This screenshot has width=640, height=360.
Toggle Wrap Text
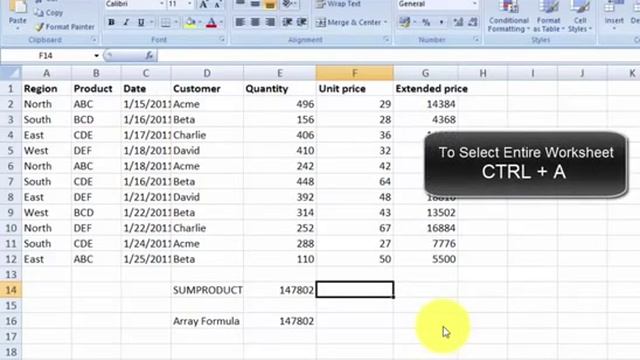338,4
